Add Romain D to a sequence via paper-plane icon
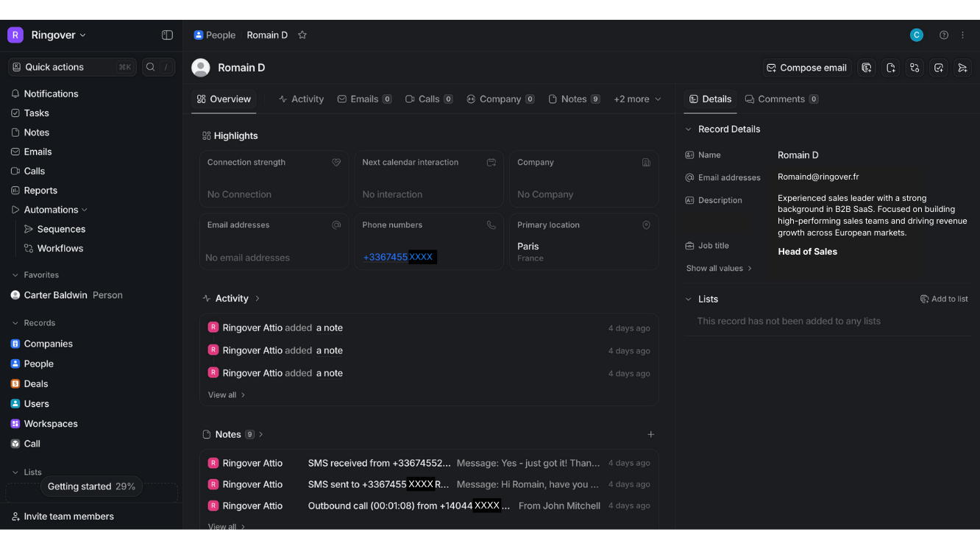980x549 pixels. point(963,67)
